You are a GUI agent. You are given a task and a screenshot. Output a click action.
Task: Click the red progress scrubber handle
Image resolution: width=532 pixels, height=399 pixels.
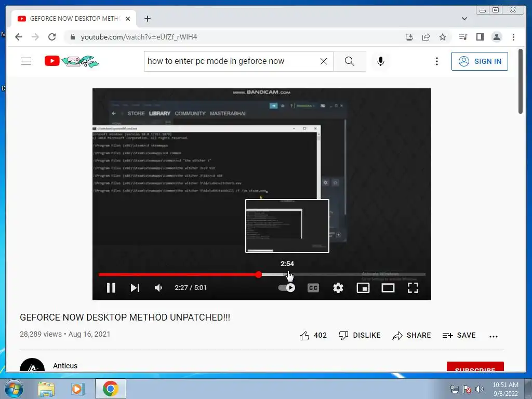coord(259,274)
